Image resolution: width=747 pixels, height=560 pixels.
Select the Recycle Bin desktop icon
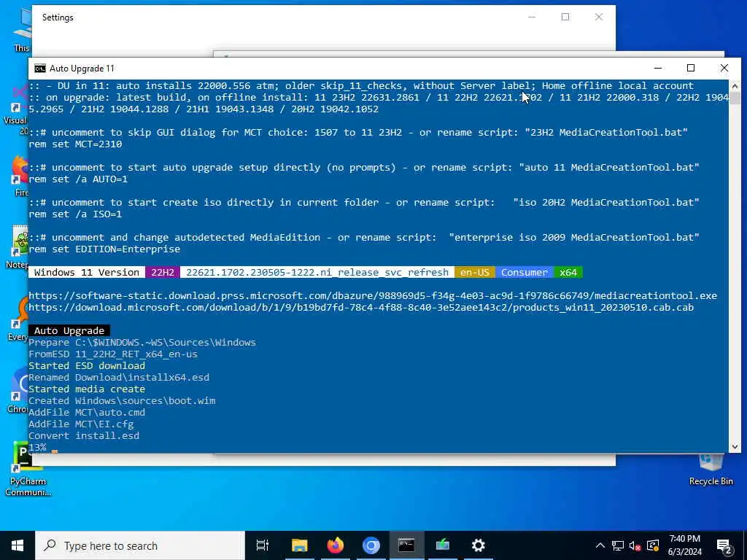[711, 470]
